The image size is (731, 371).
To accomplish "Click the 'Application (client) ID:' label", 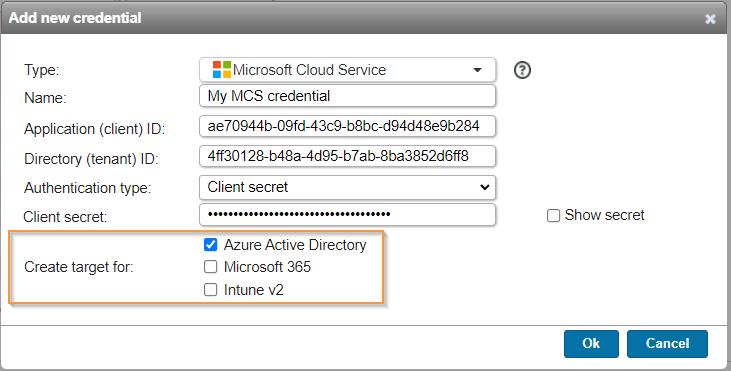I will coord(95,129).
